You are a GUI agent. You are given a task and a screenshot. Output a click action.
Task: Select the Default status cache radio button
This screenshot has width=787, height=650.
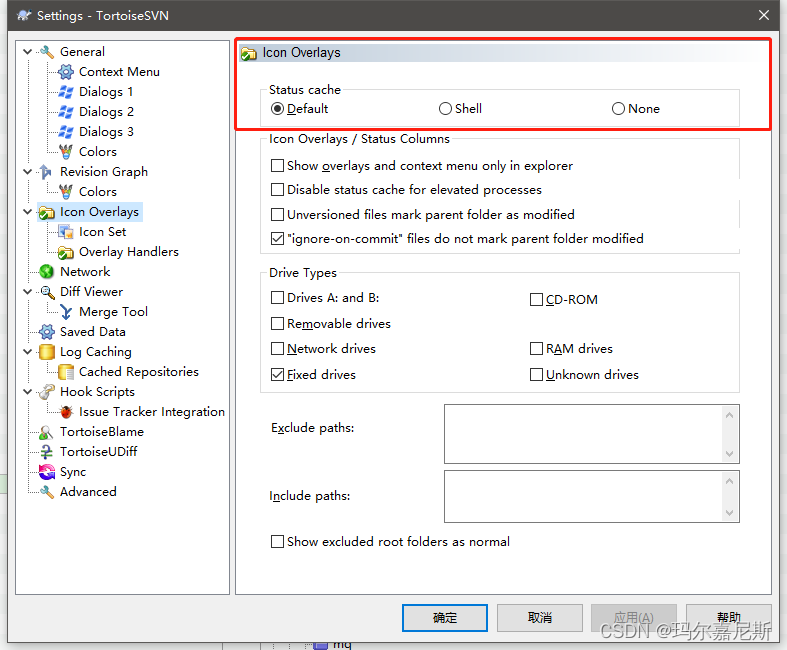277,109
